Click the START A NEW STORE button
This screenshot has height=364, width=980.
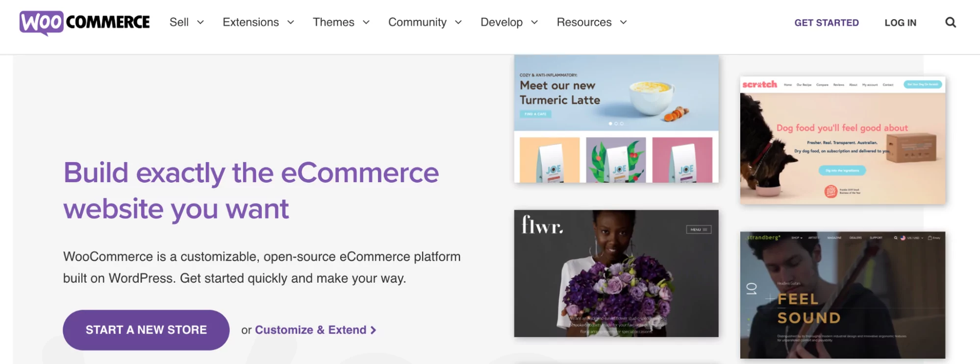[146, 330]
